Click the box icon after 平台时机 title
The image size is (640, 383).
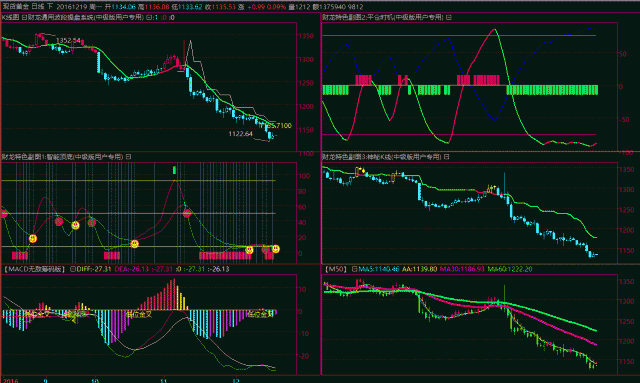pos(449,17)
